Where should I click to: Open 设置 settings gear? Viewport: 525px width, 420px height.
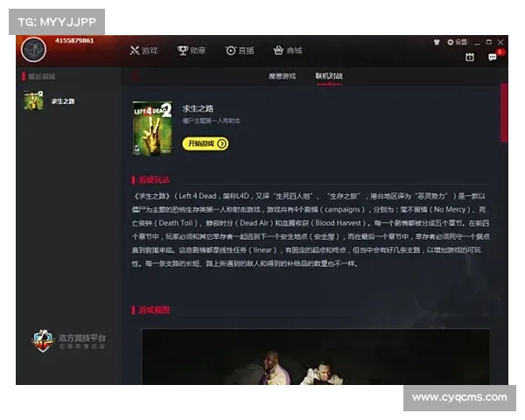(458, 42)
